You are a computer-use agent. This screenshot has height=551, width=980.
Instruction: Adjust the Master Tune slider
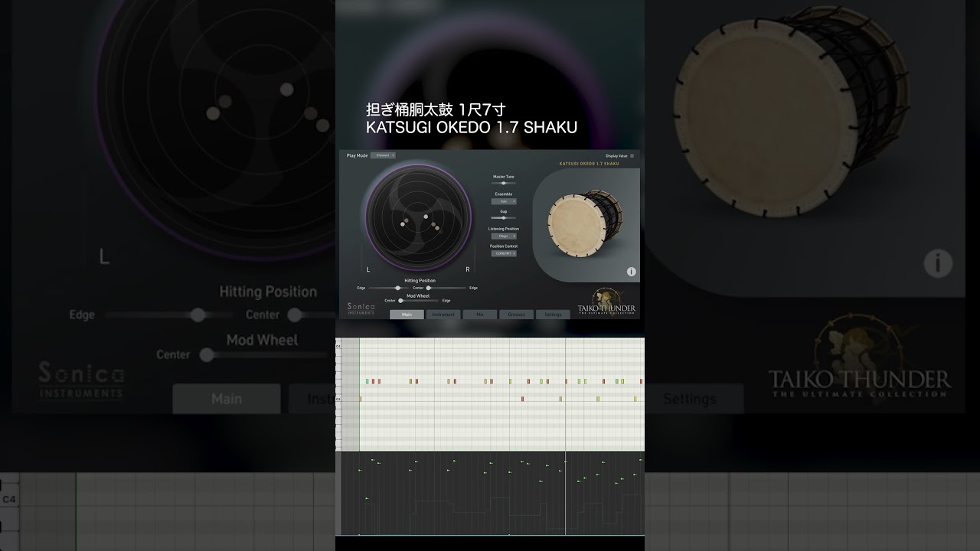504,183
